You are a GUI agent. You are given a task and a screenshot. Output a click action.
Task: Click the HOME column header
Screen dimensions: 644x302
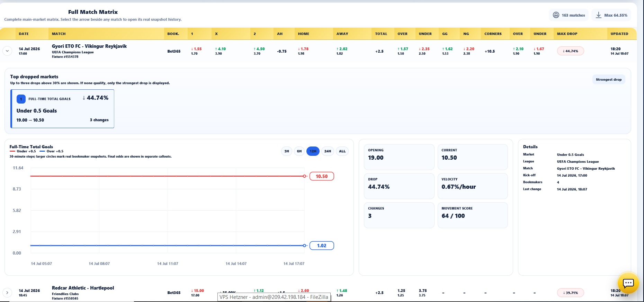304,34
